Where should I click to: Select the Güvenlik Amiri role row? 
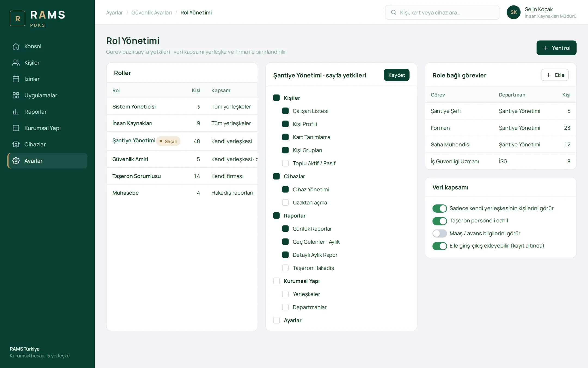182,159
